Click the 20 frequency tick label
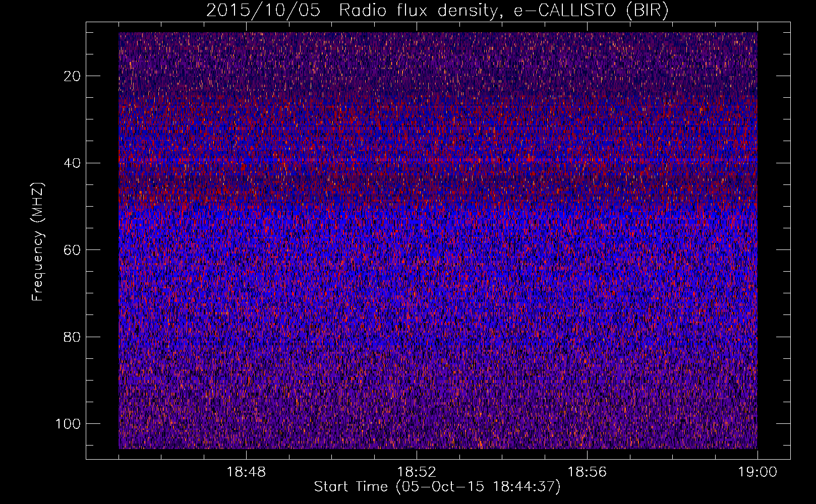 pos(72,77)
